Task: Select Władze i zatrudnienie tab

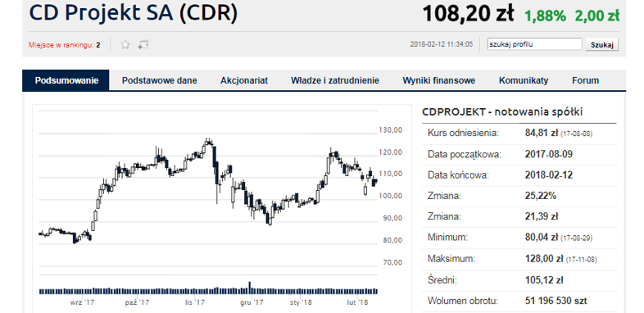Action: tap(335, 80)
